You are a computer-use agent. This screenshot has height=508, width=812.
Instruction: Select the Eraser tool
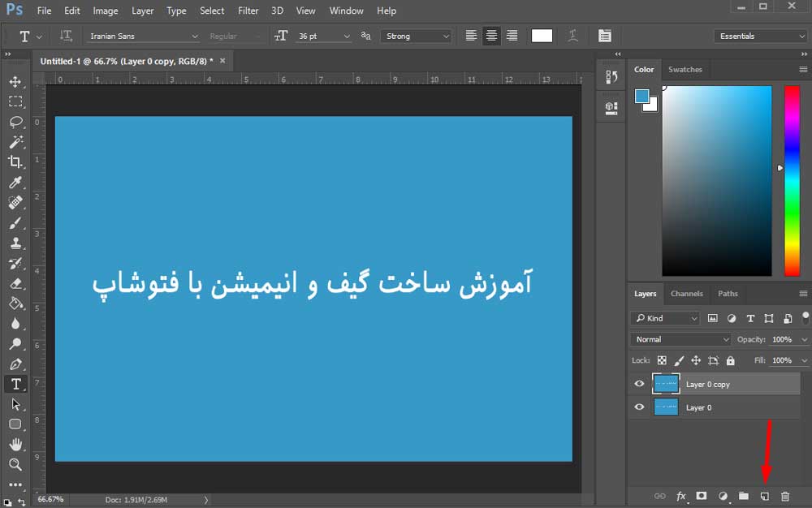click(15, 283)
